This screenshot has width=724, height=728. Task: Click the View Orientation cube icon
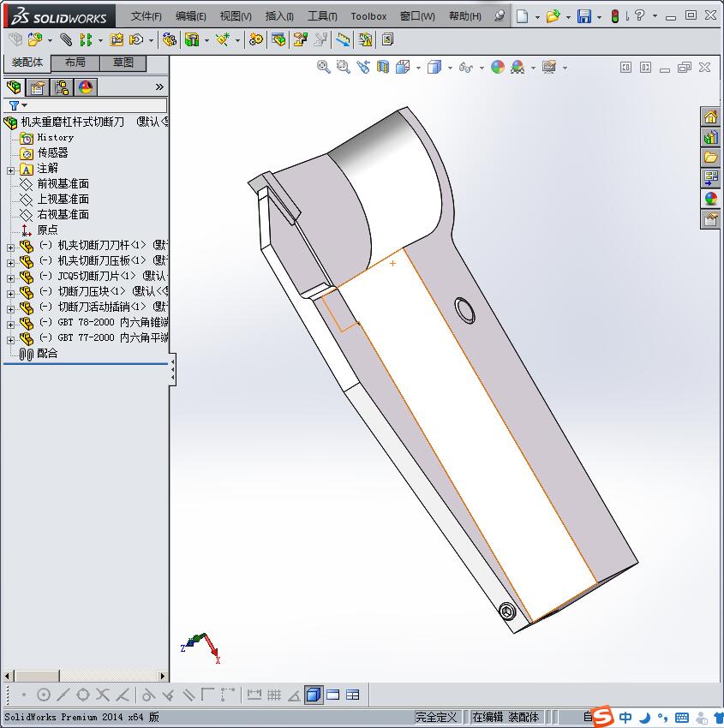pos(403,68)
